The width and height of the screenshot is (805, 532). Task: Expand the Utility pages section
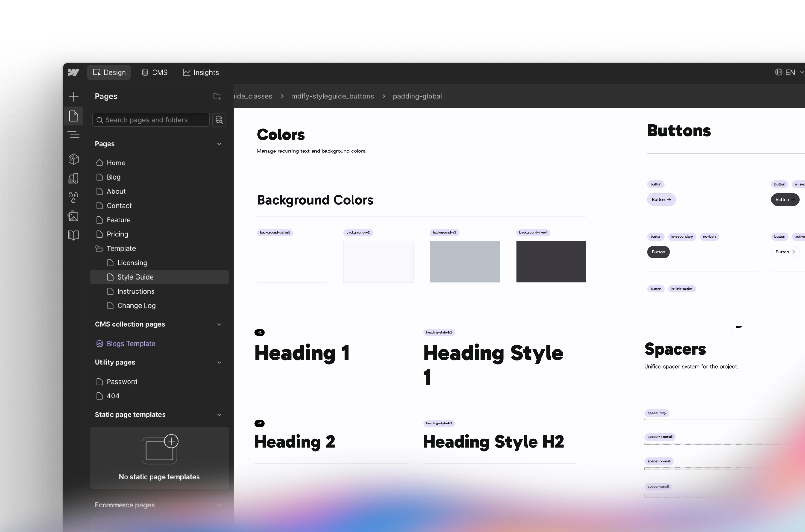pos(219,362)
